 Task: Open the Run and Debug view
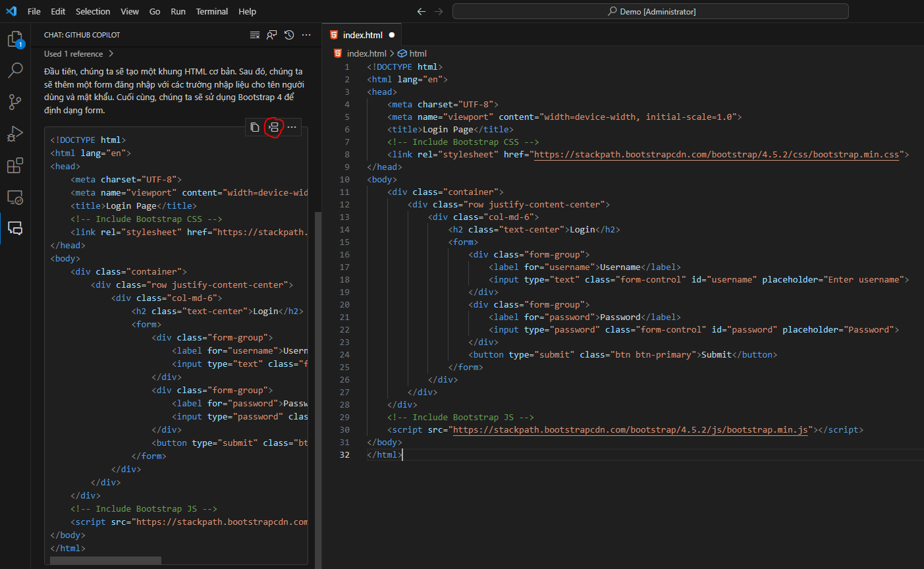[15, 134]
